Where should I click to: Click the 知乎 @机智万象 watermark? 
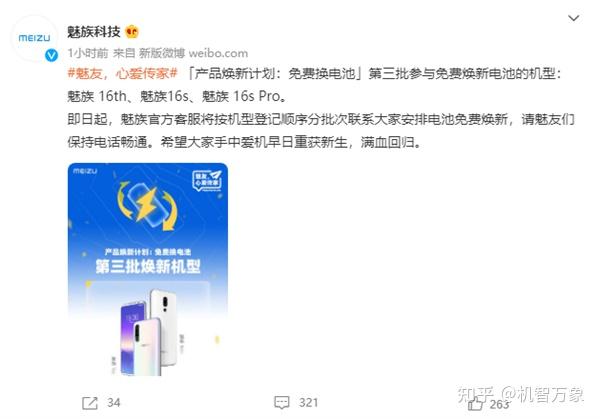(x=520, y=395)
